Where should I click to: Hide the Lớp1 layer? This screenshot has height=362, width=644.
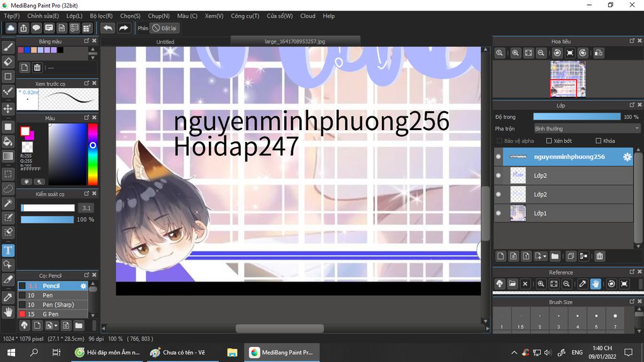(498, 214)
